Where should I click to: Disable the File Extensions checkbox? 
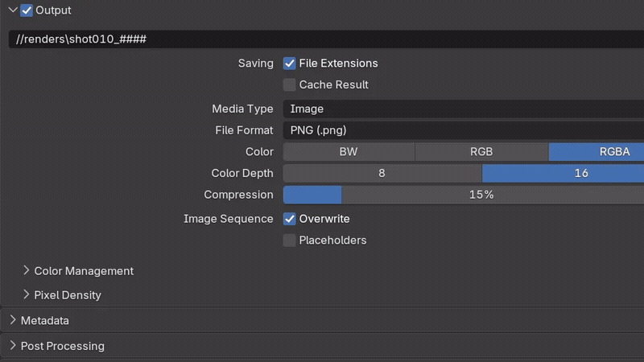[x=290, y=64]
